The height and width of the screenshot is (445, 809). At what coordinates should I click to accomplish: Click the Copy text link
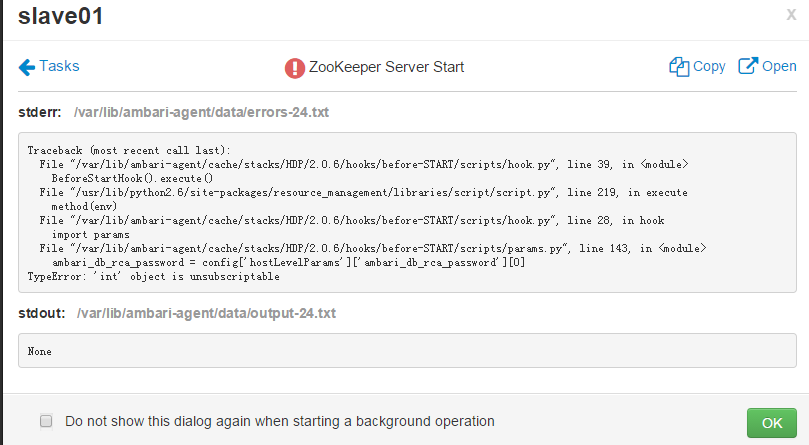coord(709,67)
